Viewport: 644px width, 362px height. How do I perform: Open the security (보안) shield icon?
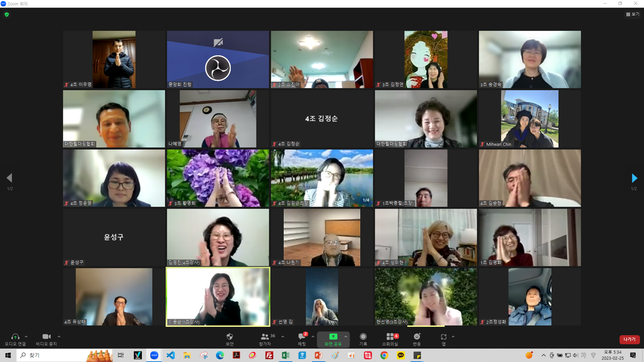pos(230,337)
